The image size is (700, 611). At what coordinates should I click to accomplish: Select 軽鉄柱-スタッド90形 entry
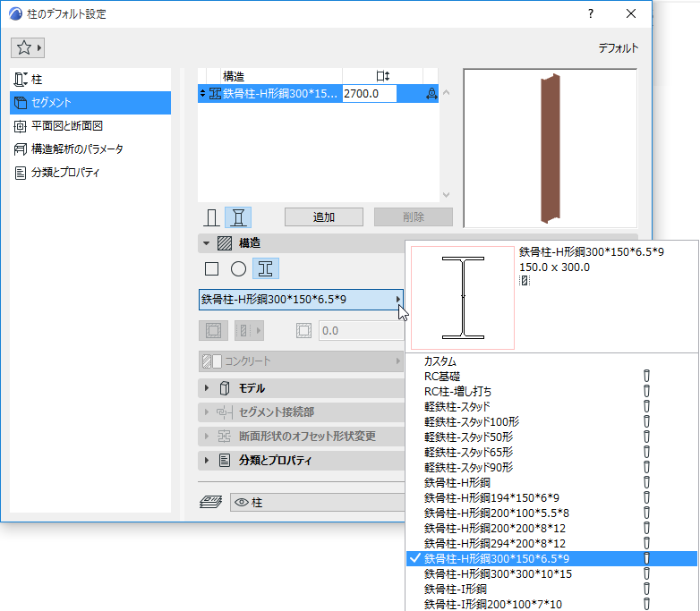coord(551,467)
